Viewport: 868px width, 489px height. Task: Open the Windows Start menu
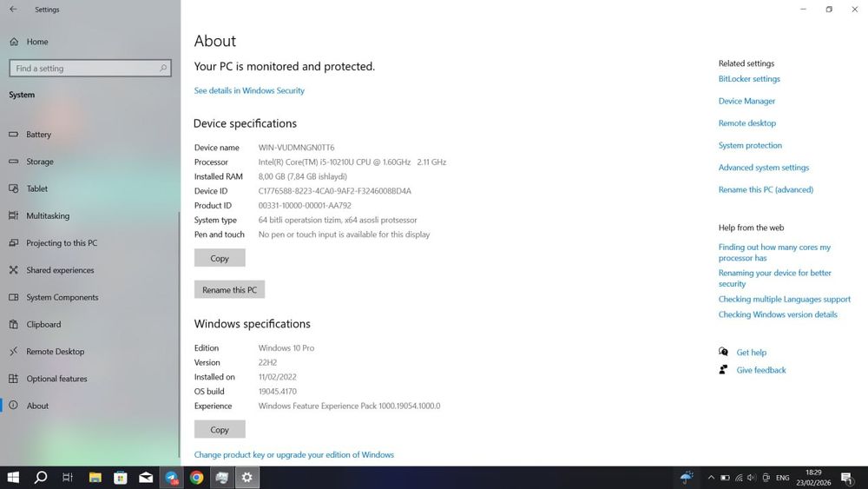13,478
